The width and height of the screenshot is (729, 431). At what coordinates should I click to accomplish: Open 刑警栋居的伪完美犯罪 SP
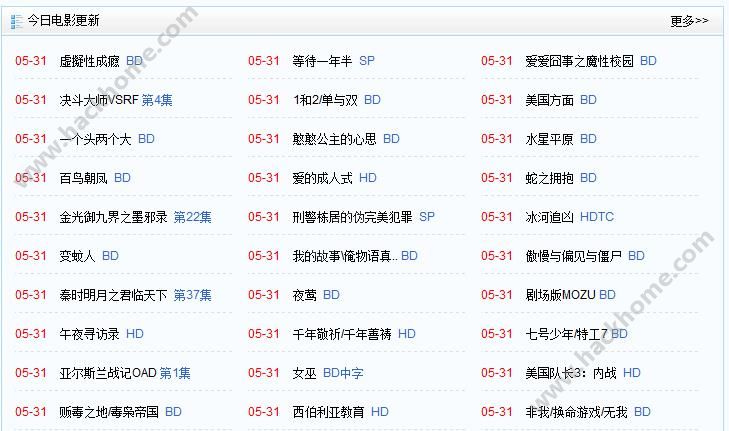click(364, 217)
